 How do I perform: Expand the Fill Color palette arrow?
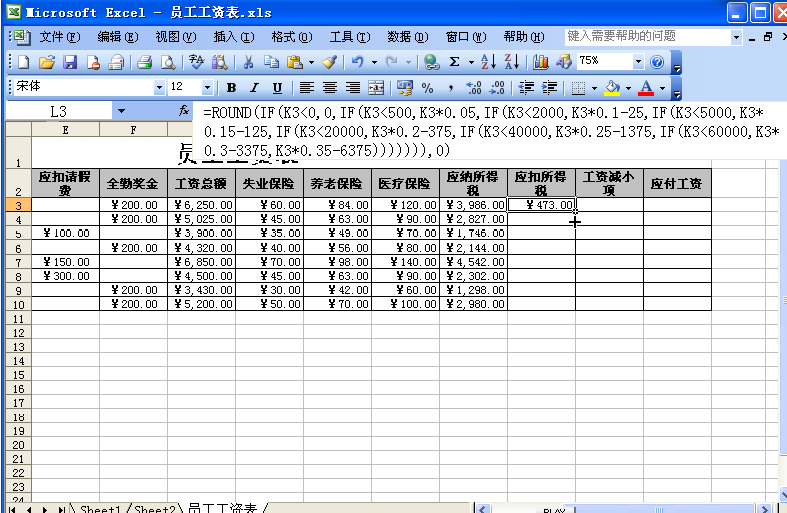coord(628,89)
